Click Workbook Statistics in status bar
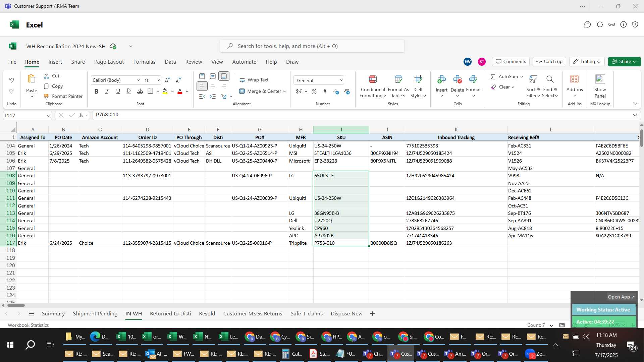 (x=28, y=325)
